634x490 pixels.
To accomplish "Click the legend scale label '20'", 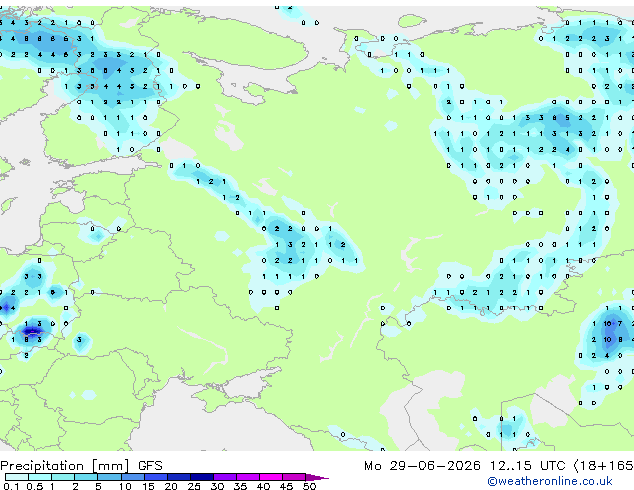I will tap(171, 486).
